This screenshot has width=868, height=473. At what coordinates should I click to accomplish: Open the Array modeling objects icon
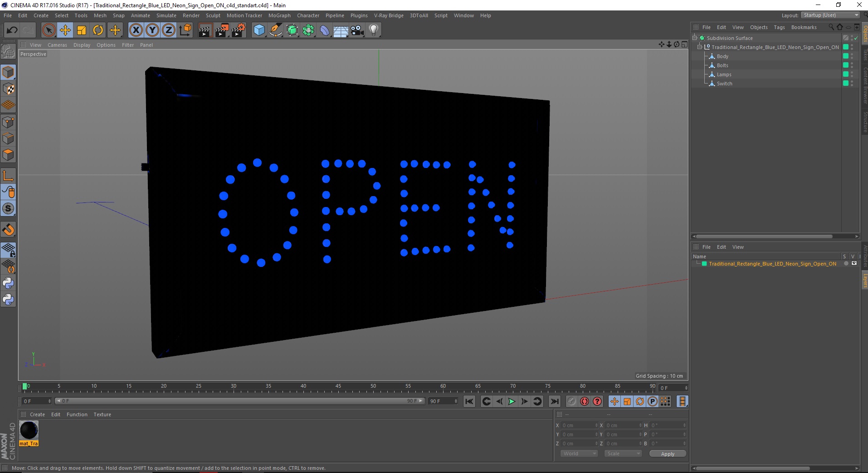click(308, 30)
